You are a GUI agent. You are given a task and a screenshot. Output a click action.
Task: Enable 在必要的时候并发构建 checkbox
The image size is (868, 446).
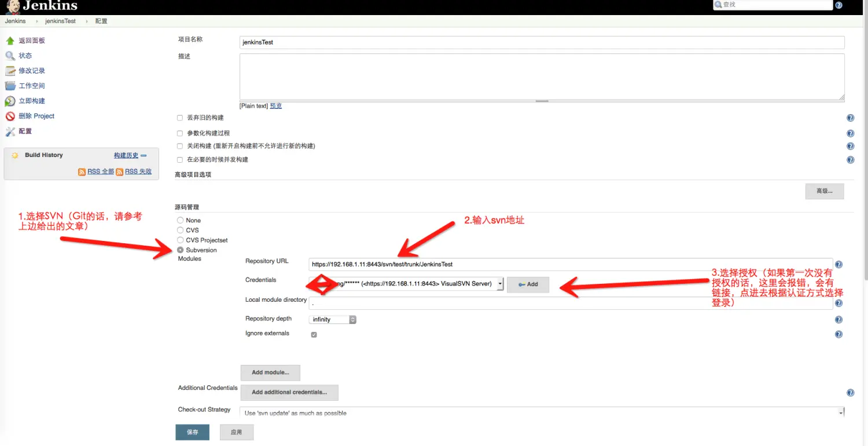click(x=180, y=159)
